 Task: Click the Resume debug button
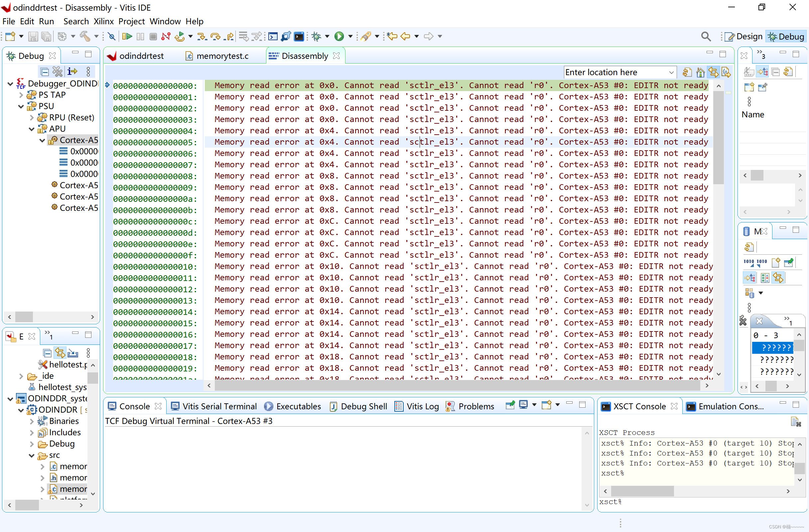(127, 36)
